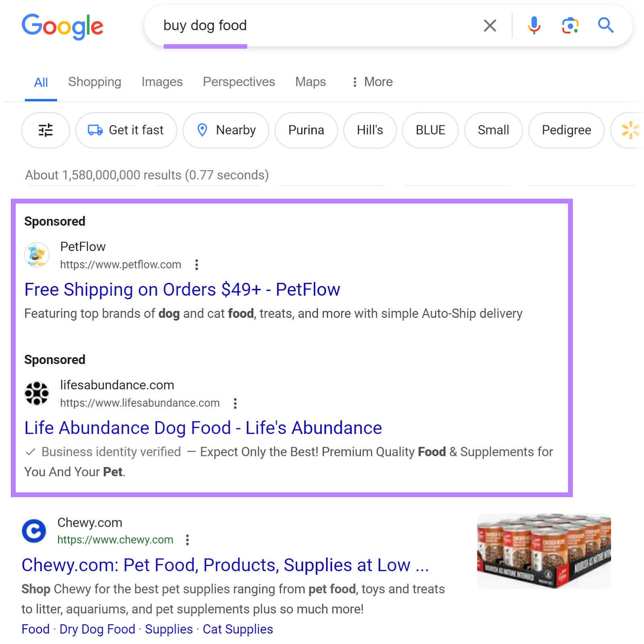
Task: Open the search filters tune icon
Action: [x=45, y=130]
